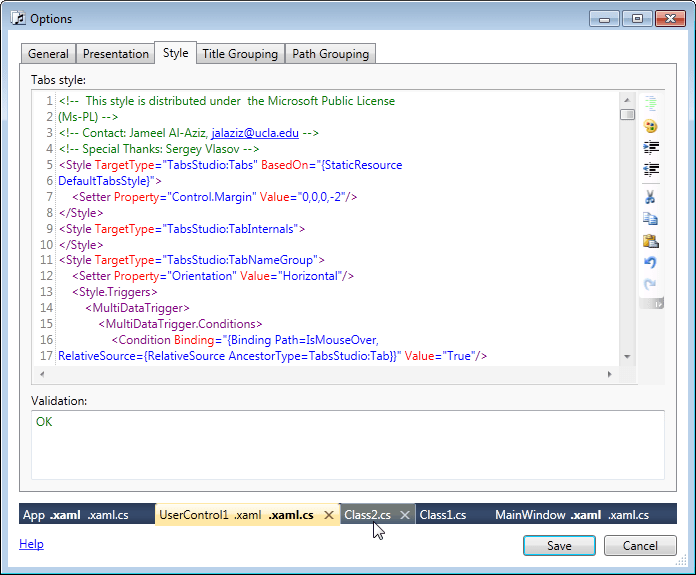Click the App .xaml.cs extension in preview
The width and height of the screenshot is (696, 575).
click(x=108, y=515)
